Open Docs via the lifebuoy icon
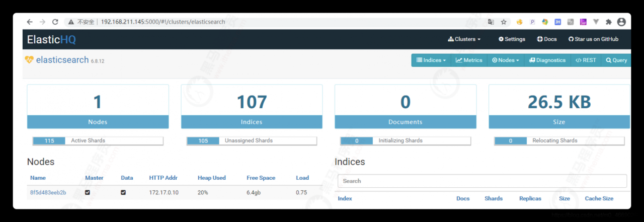The width and height of the screenshot is (644, 222). 547,39
